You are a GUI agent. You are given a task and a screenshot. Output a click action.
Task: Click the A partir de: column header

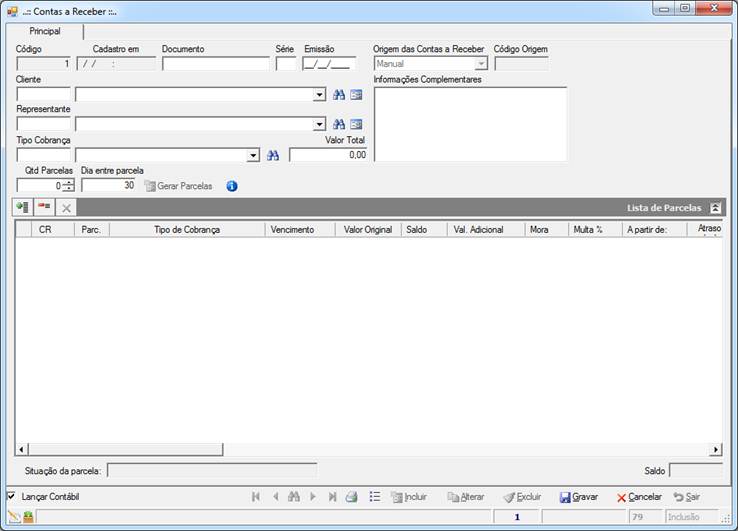coord(654,230)
